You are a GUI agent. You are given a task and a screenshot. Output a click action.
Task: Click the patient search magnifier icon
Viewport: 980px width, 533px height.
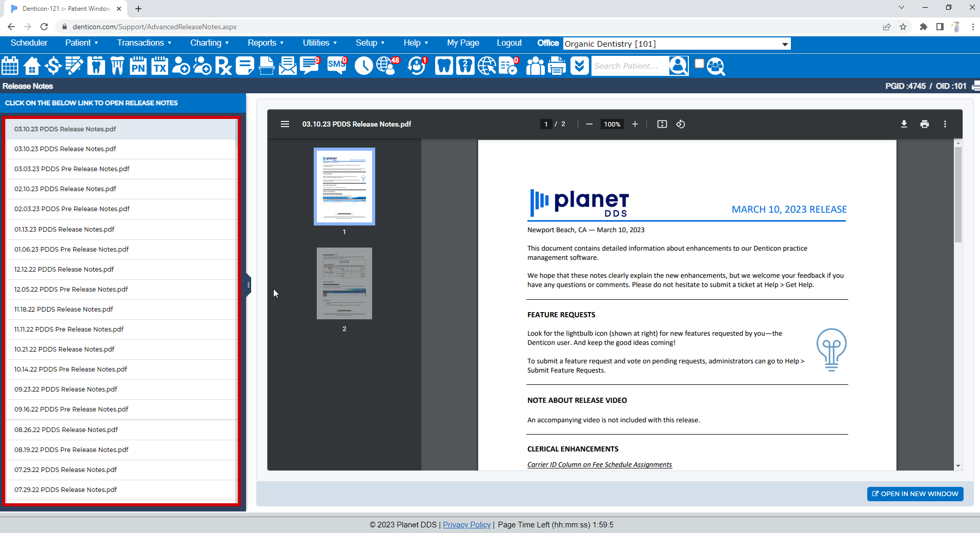tap(679, 66)
